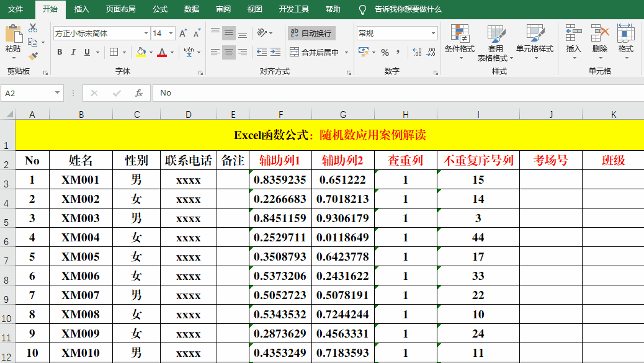Expand the 常规 number format dropdown

(433, 34)
